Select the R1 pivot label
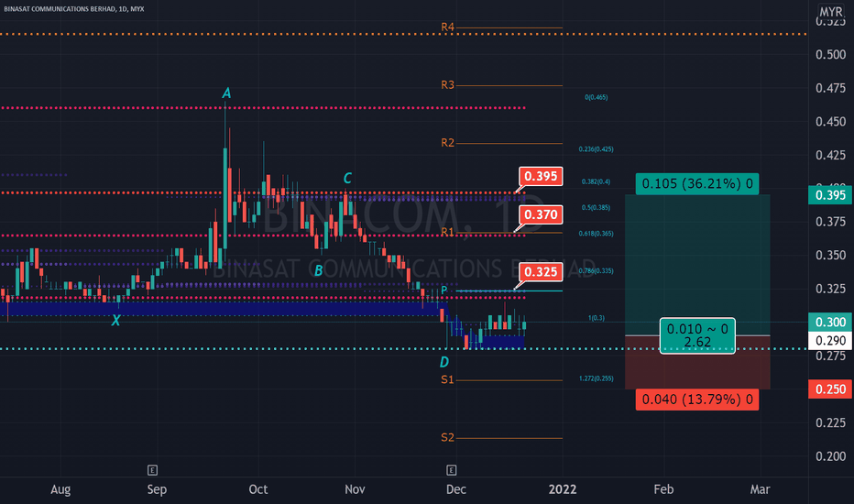This screenshot has width=854, height=504. [447, 232]
